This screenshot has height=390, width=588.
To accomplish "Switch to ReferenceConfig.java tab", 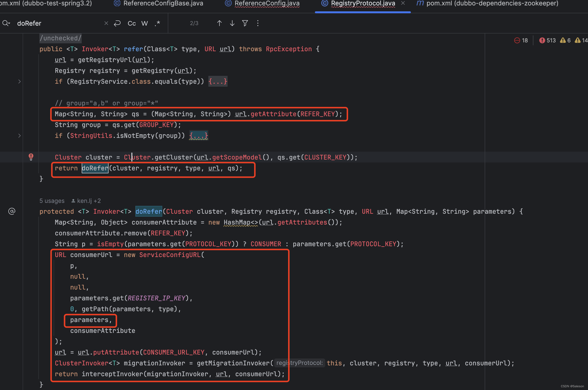I will pyautogui.click(x=267, y=3).
